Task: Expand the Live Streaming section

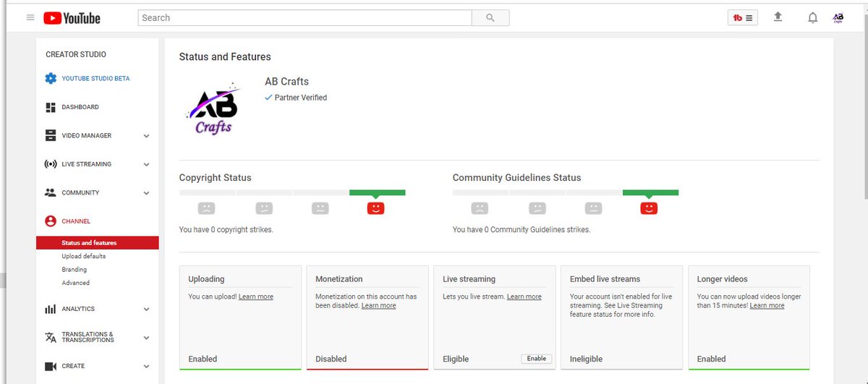Action: [x=146, y=164]
